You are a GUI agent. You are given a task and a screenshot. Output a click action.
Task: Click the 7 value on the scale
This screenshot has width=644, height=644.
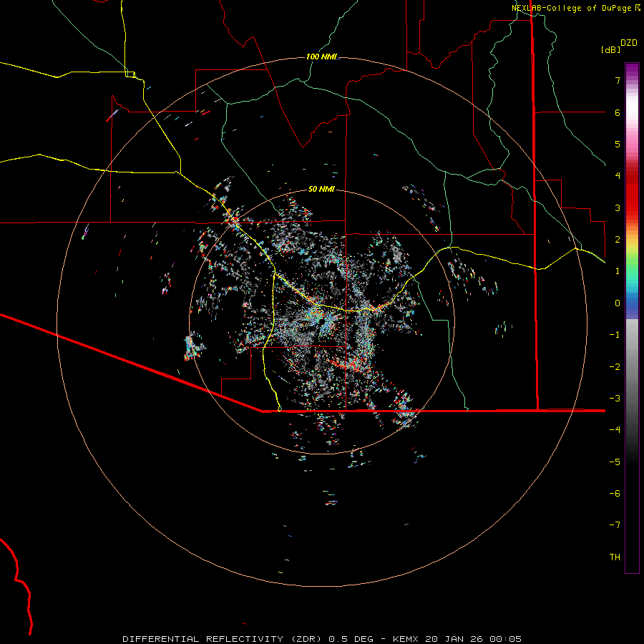coord(617,81)
